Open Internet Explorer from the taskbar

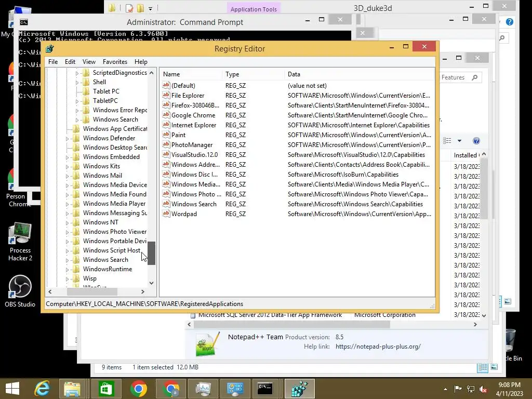[43, 389]
